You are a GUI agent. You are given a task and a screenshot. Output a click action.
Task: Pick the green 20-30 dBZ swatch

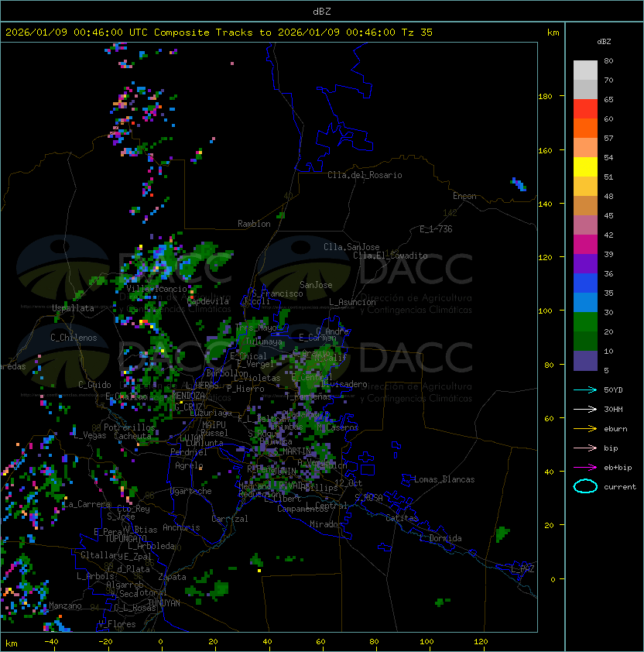pos(585,322)
